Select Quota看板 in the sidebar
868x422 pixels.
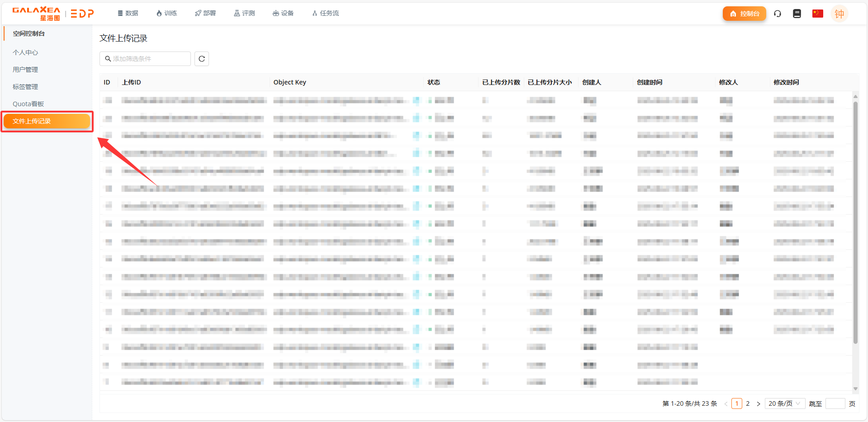(28, 104)
